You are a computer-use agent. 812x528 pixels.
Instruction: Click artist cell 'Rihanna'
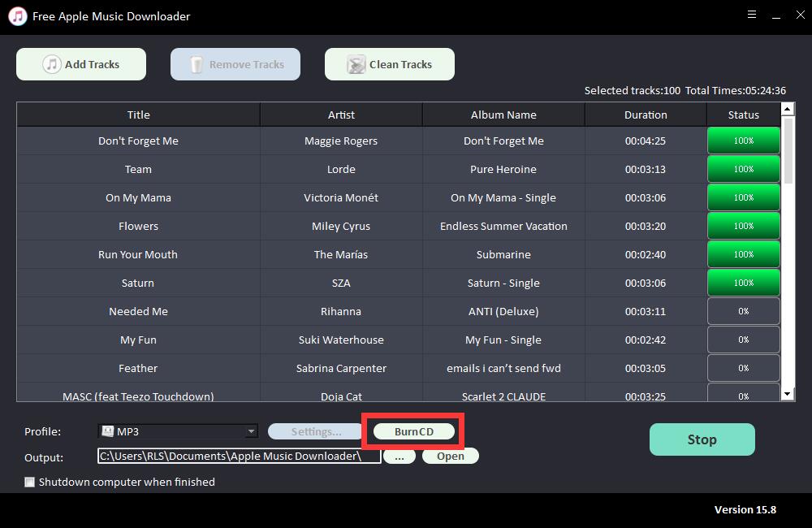point(341,311)
